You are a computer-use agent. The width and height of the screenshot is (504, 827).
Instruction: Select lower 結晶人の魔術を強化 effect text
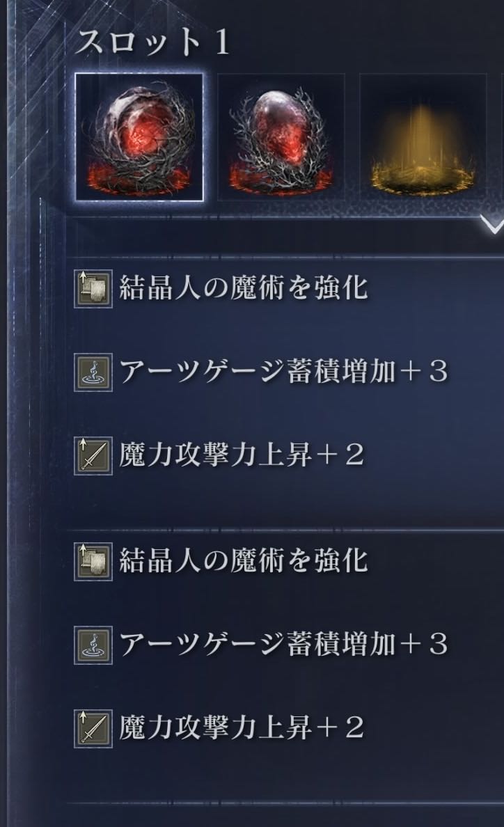pyautogui.click(x=243, y=560)
